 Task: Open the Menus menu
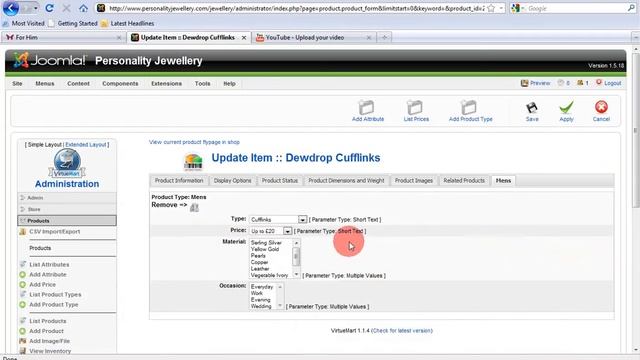pyautogui.click(x=44, y=83)
